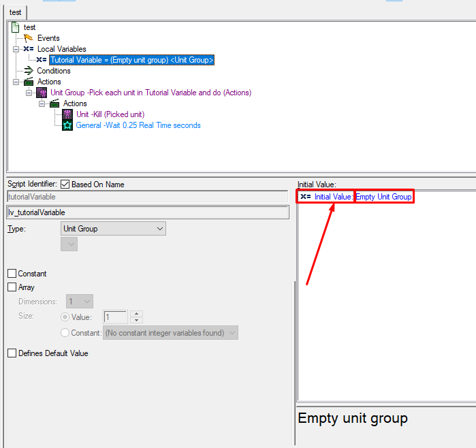Click the Initial Value: label link
Viewport: 476px width, 448px height.
[334, 197]
